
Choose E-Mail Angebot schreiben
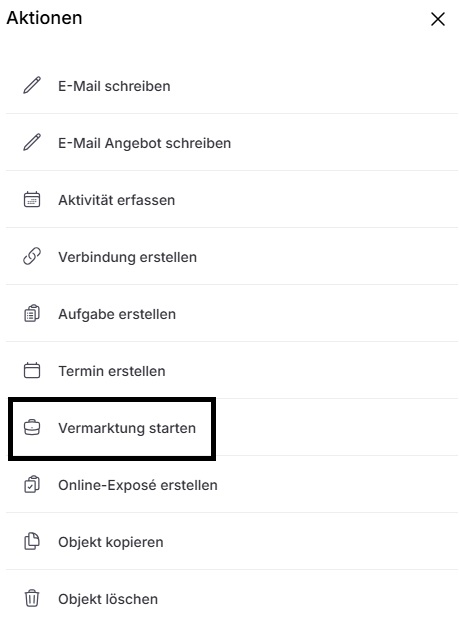pos(232,143)
